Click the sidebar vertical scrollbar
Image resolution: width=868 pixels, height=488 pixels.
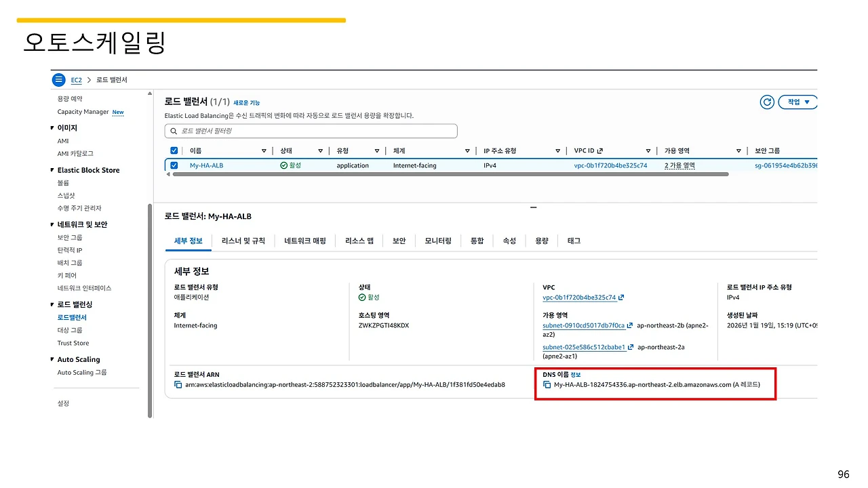click(150, 310)
